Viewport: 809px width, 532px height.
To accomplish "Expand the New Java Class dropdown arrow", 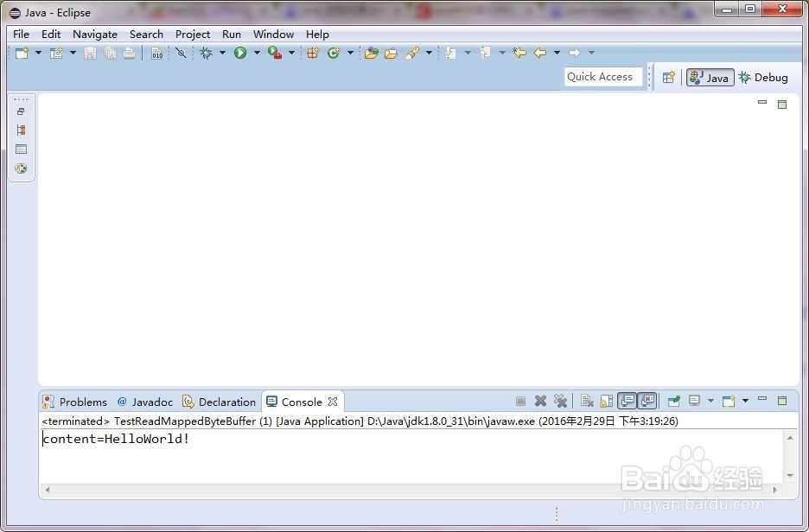I will coord(350,53).
